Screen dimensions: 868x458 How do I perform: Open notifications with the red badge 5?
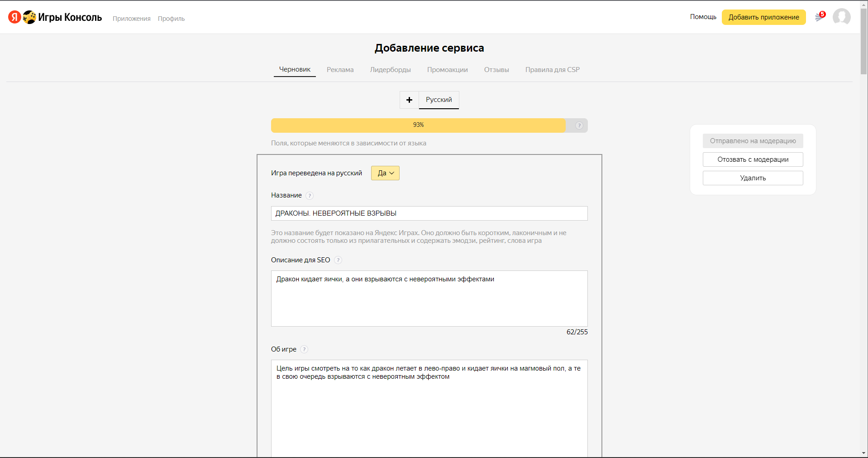point(819,17)
